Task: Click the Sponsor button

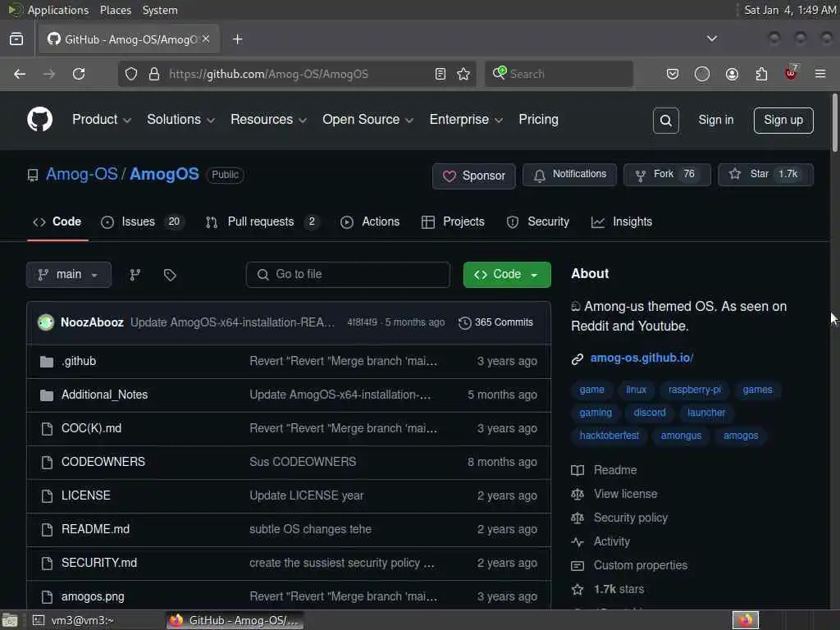Action: [473, 176]
